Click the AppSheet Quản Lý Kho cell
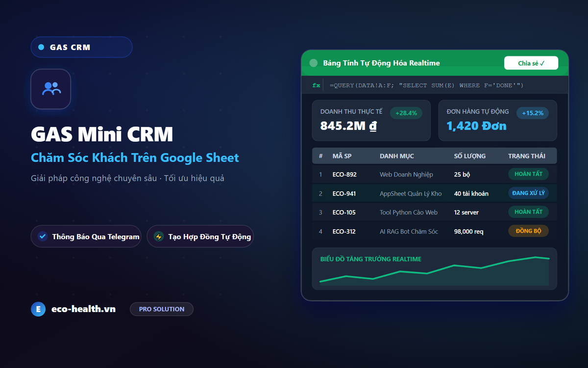The height and width of the screenshot is (368, 588). (411, 193)
